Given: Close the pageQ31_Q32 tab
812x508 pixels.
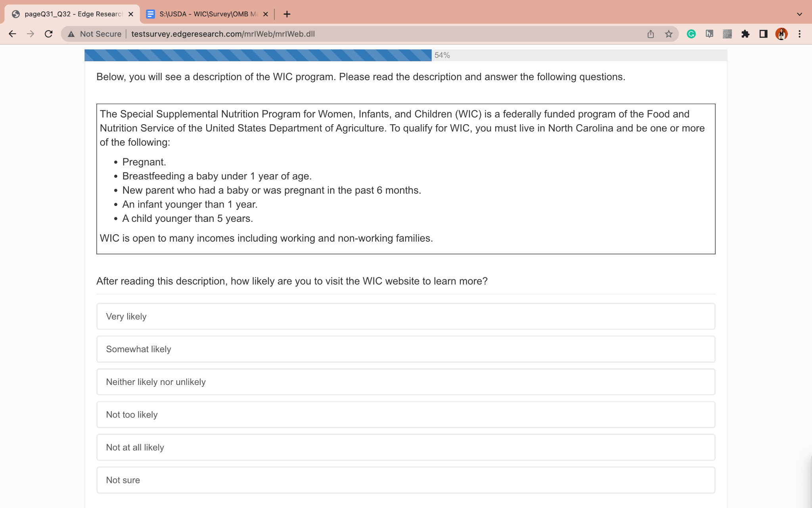Looking at the screenshot, I should coord(131,14).
